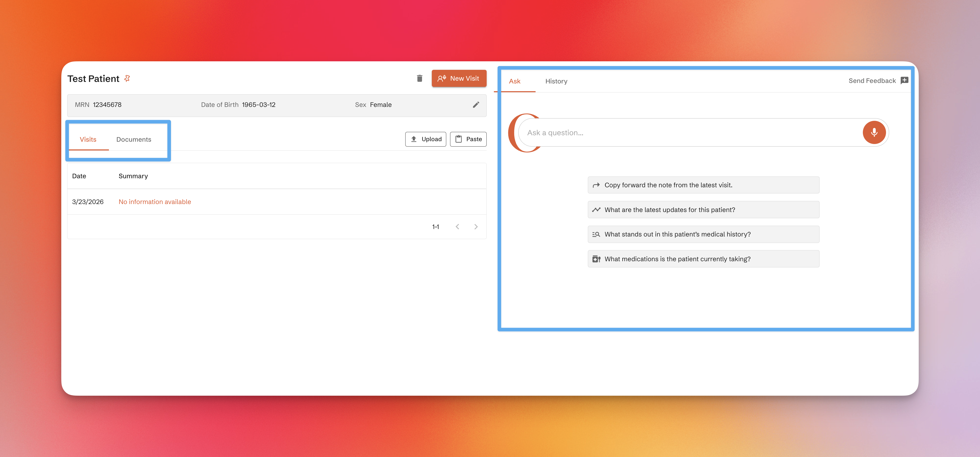Choose Copy forward the note suggestion
This screenshot has width=980, height=457.
703,185
